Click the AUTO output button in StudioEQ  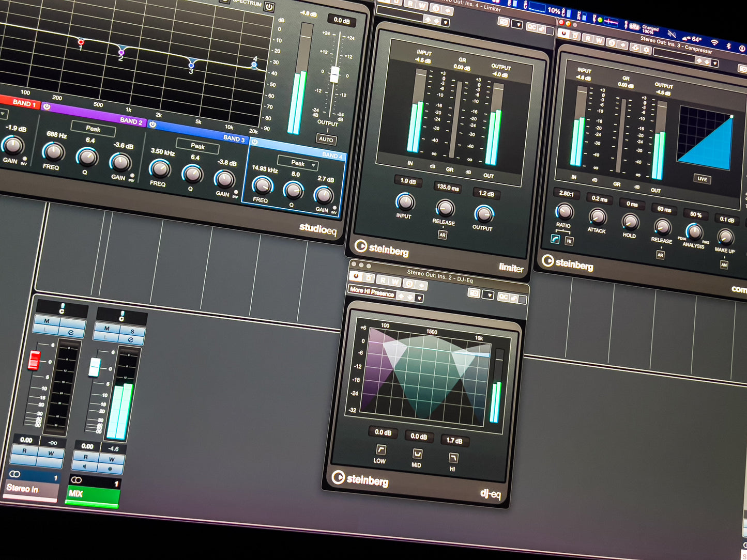click(x=326, y=139)
